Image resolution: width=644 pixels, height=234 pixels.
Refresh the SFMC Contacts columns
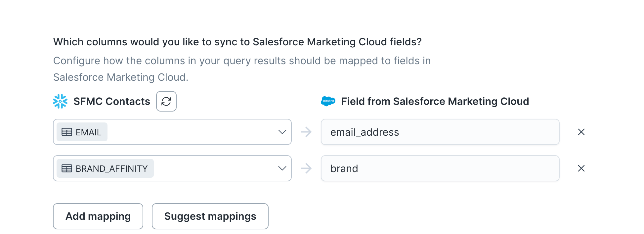tap(166, 101)
